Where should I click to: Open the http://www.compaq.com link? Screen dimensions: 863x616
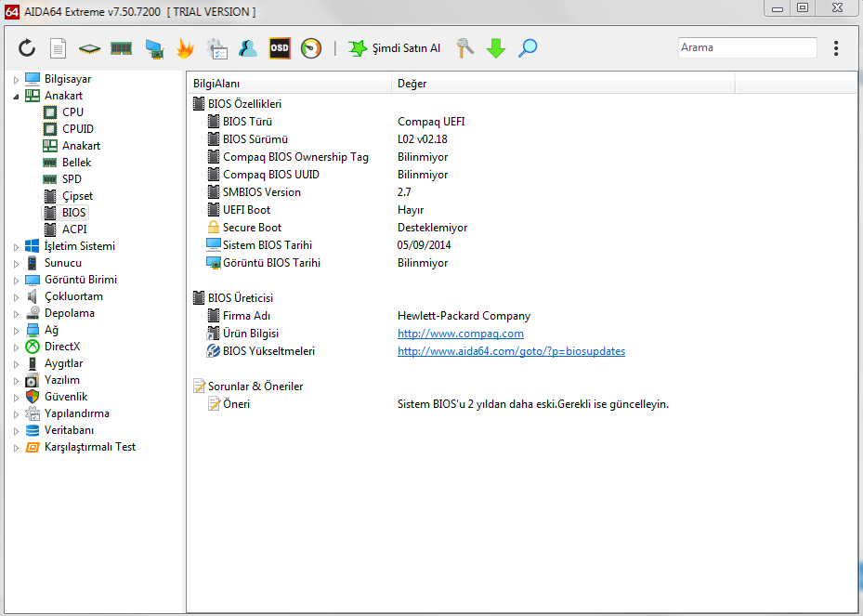click(x=461, y=334)
